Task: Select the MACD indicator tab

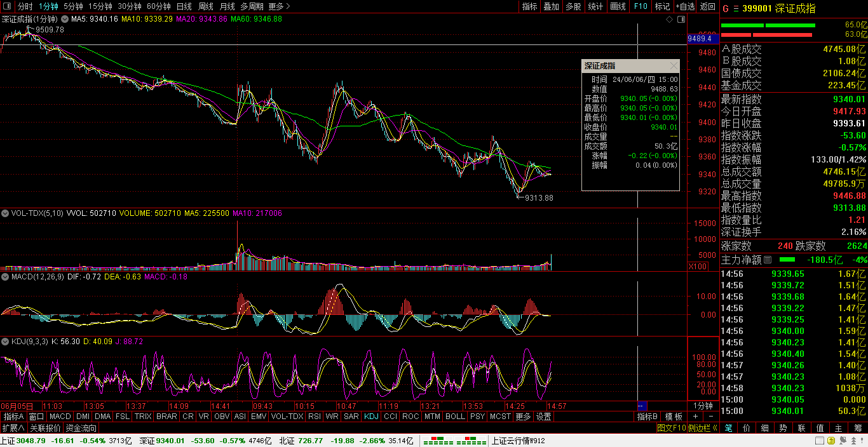Action: click(60, 417)
